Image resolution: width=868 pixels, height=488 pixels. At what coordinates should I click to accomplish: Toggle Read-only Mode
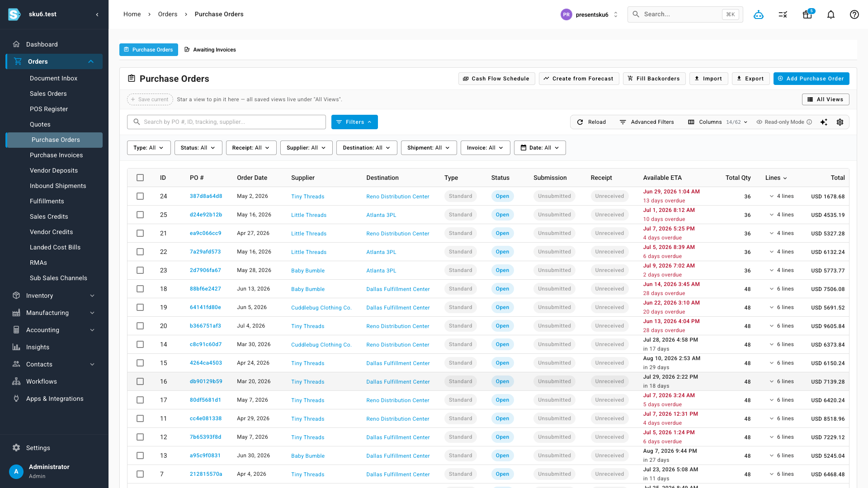tap(784, 122)
